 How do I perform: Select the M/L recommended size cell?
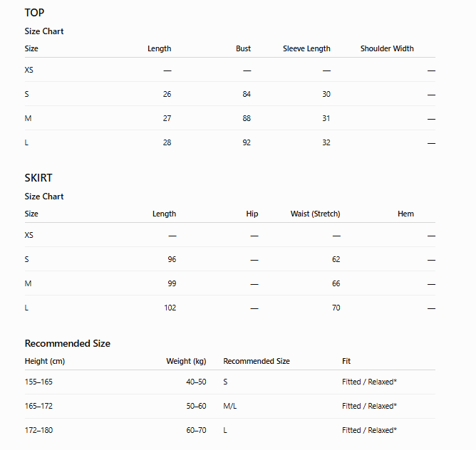coord(229,406)
